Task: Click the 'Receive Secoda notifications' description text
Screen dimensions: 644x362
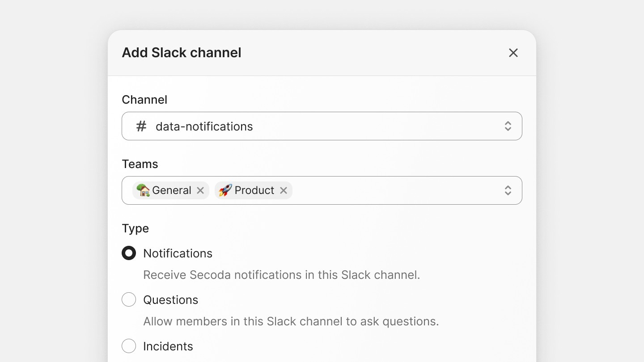Action: pyautogui.click(x=281, y=275)
